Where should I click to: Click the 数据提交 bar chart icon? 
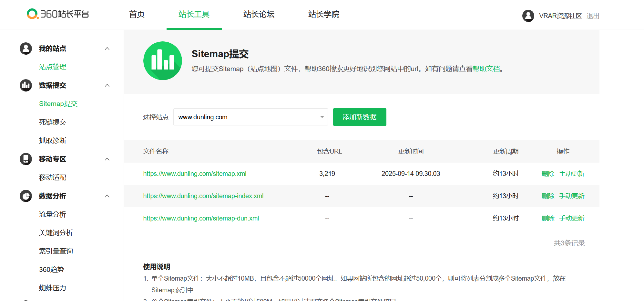[x=26, y=85]
